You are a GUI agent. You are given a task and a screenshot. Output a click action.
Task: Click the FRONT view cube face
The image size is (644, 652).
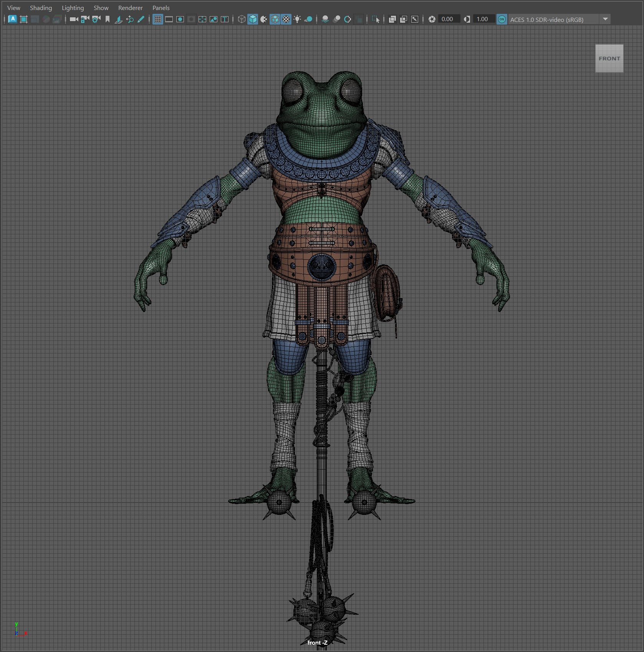pyautogui.click(x=609, y=58)
